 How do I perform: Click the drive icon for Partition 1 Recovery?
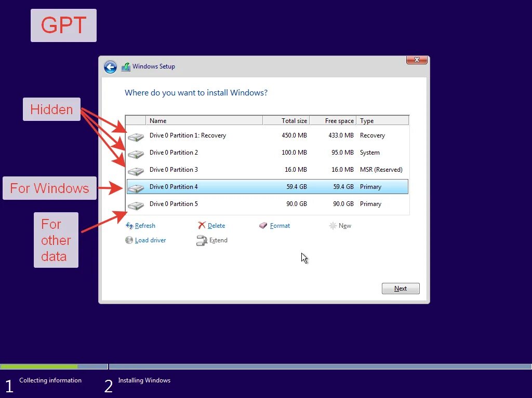tap(136, 137)
